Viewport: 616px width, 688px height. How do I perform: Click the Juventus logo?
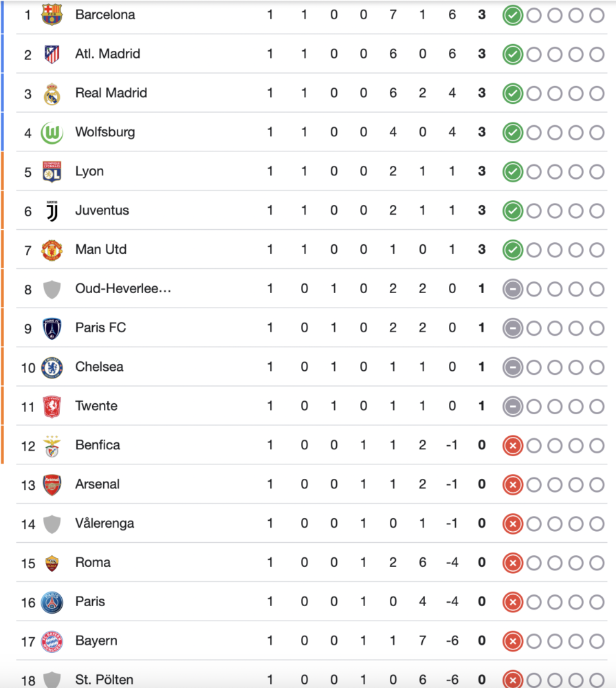point(52,211)
